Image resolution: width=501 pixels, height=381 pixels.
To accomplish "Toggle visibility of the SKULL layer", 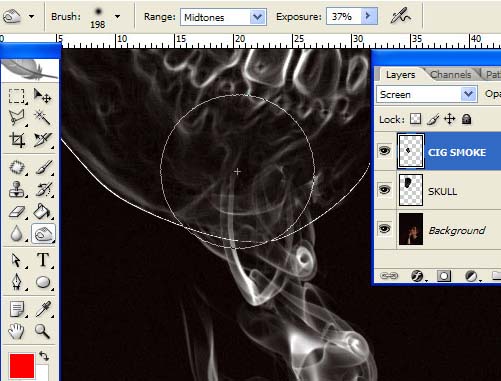I will pos(384,190).
